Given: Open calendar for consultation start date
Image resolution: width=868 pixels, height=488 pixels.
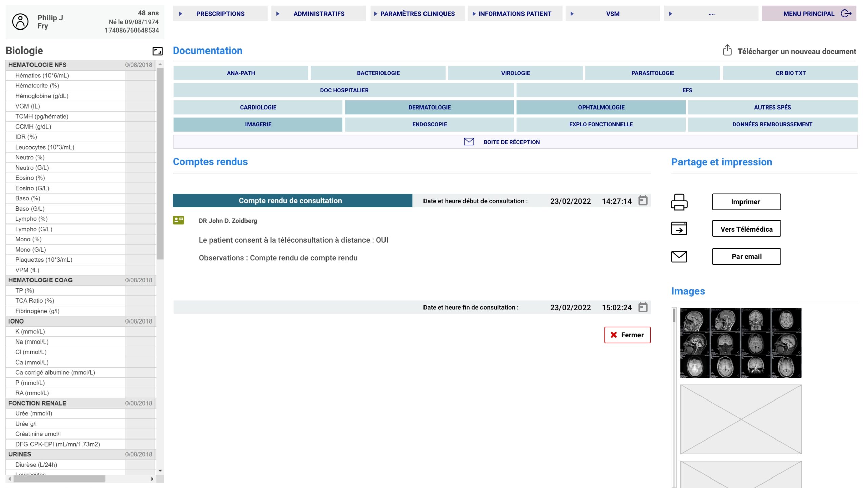Looking at the screenshot, I should coord(643,201).
